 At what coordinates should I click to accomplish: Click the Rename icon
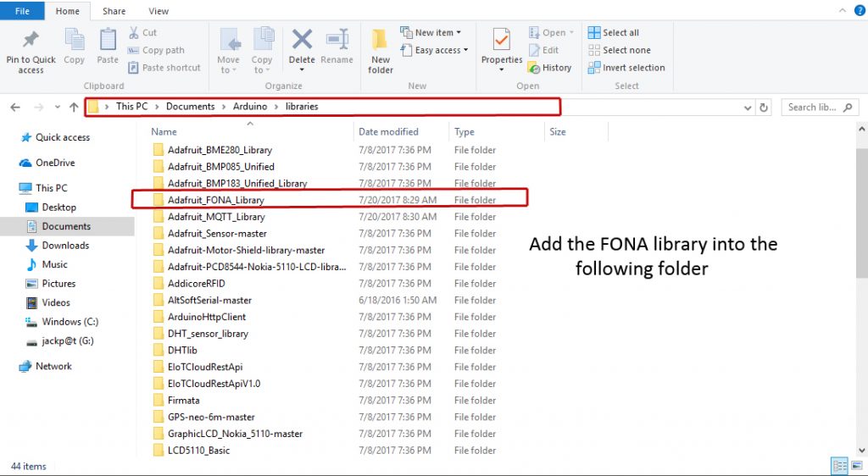(337, 41)
